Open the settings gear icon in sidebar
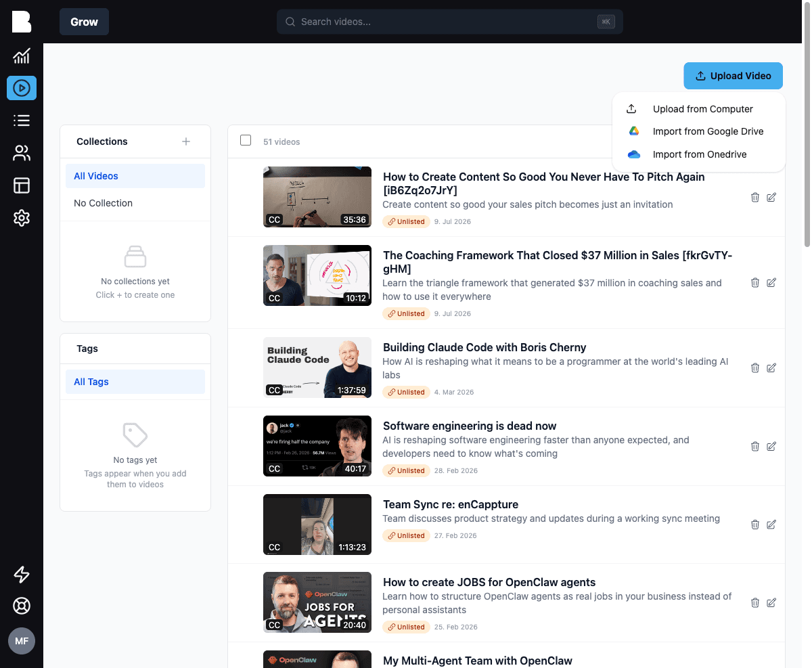 [x=22, y=218]
